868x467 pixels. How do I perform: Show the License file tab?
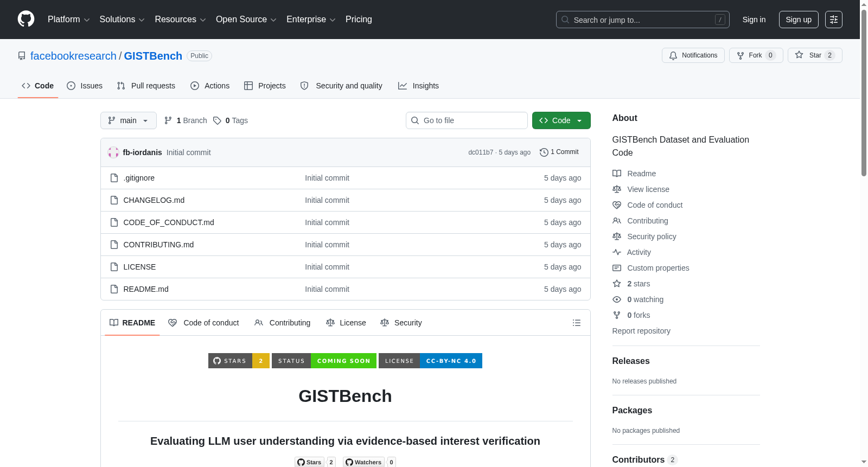[x=346, y=323]
